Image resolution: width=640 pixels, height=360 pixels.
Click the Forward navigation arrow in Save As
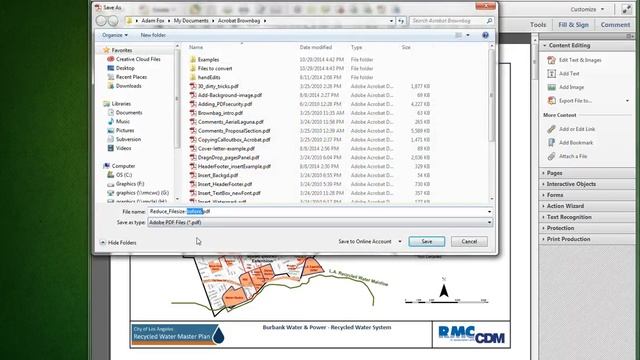click(x=113, y=20)
